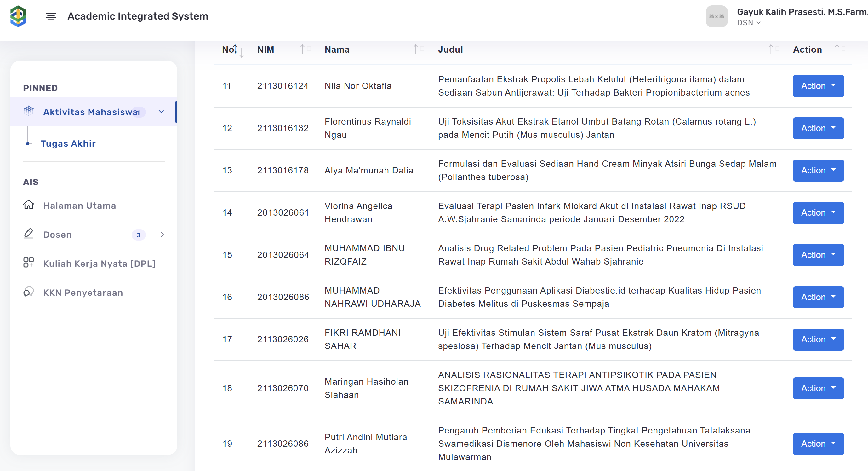
Task: Sort table by NIM column arrow
Action: pyautogui.click(x=303, y=49)
